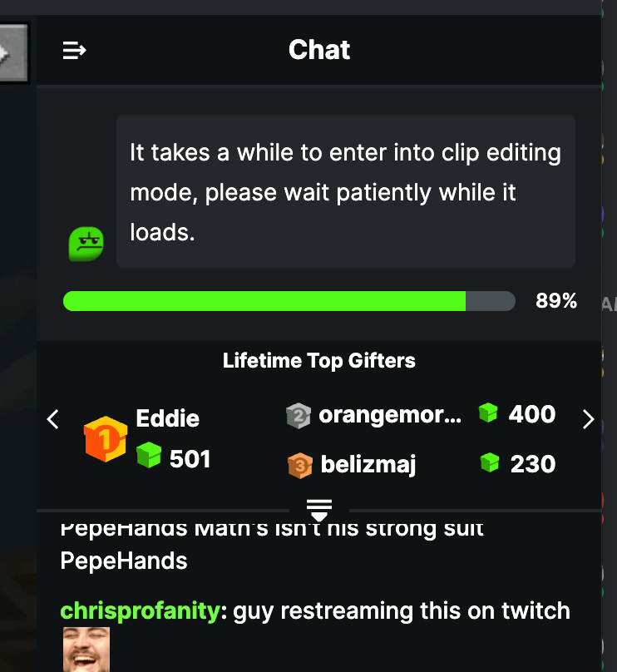Screen dimensions: 617x672
Task: Click the green bot avatar icon
Action: point(86,244)
